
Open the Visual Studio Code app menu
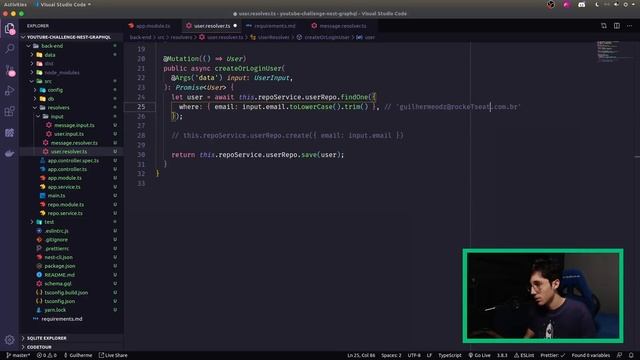(x=63, y=4)
